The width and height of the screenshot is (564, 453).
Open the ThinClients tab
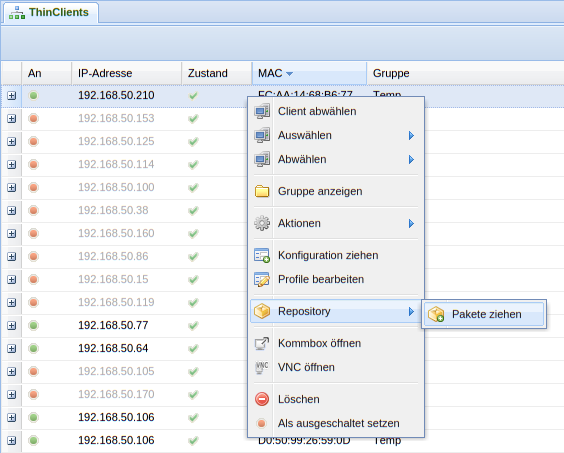pos(51,13)
